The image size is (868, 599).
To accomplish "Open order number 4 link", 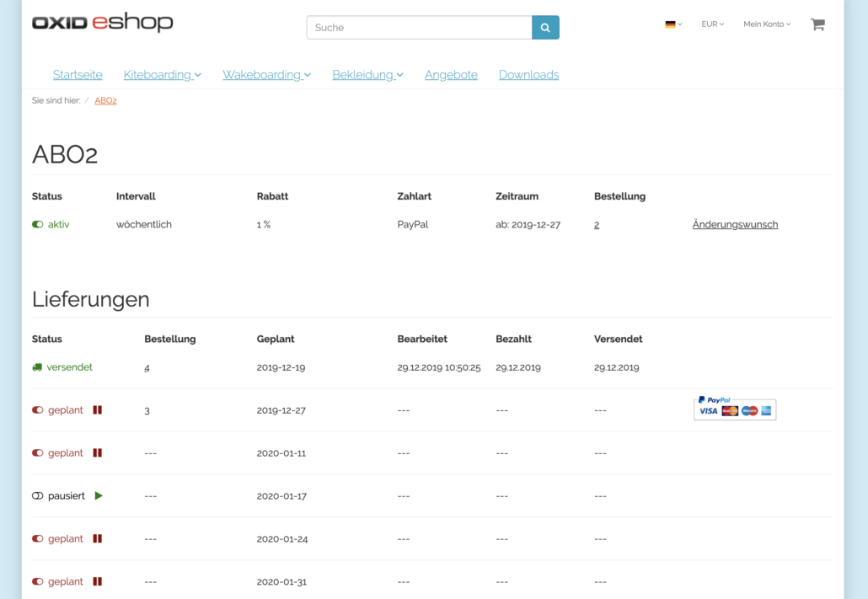I will tap(147, 368).
